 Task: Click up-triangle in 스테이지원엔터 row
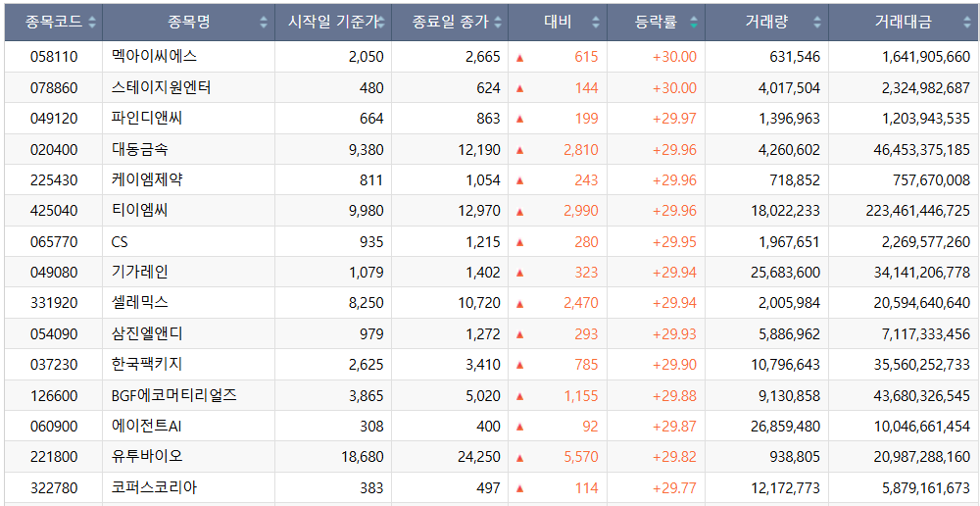520,88
